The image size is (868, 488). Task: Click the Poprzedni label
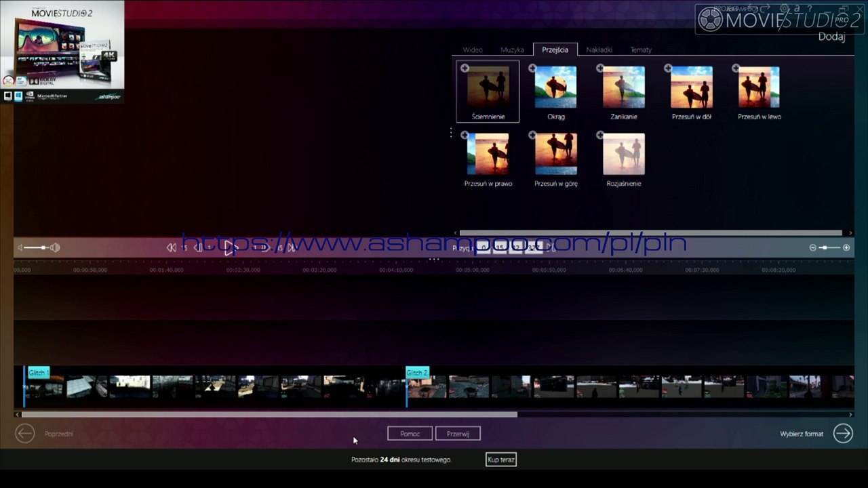[59, 434]
